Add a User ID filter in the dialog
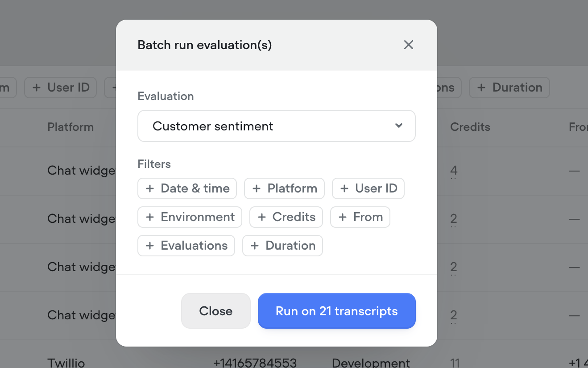The image size is (588, 368). coord(368,188)
